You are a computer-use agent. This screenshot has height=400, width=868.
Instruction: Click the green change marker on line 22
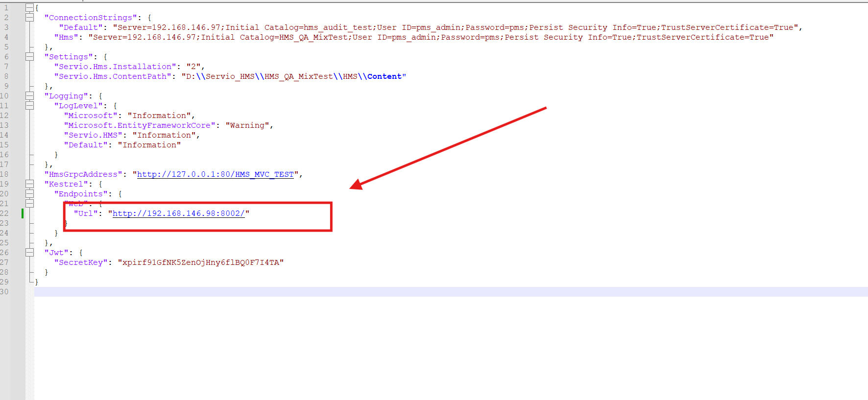point(23,213)
